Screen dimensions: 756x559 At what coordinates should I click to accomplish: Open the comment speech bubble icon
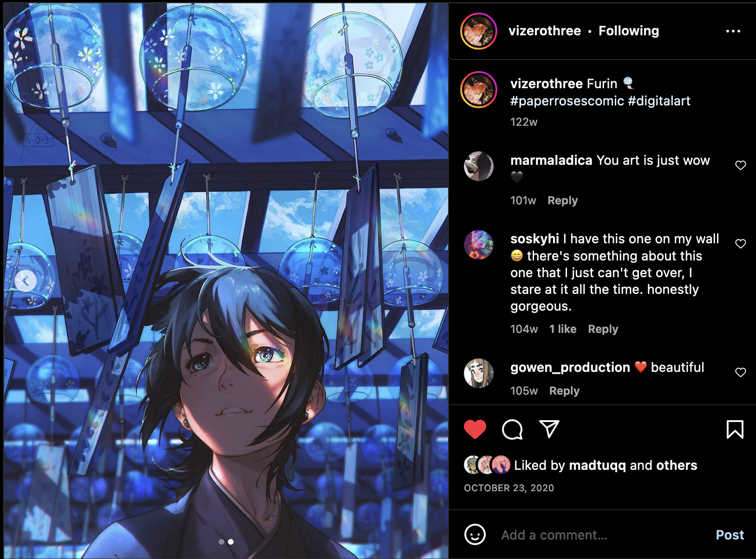tap(512, 429)
